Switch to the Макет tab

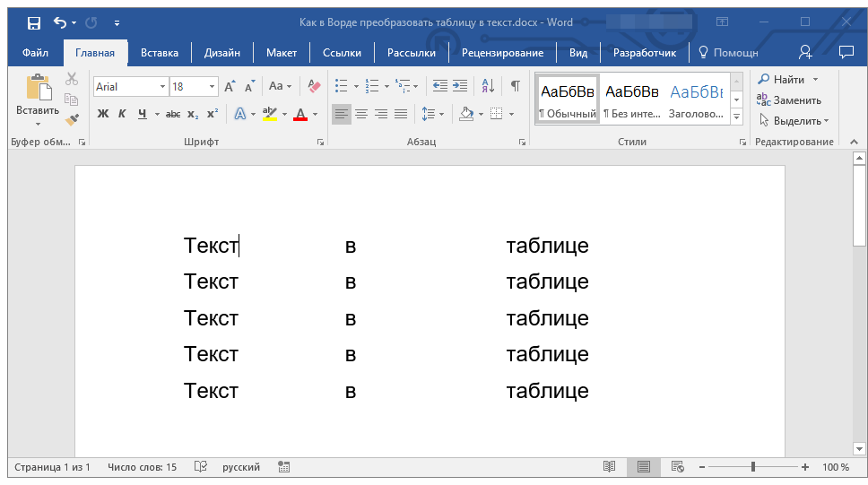(282, 53)
